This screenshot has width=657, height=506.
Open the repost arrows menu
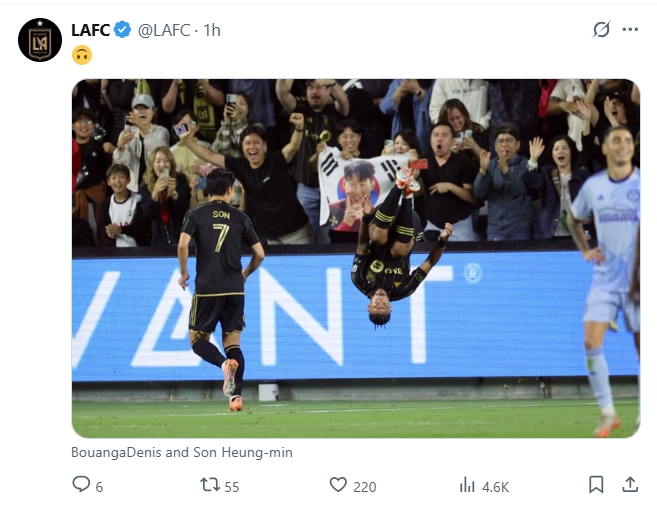[210, 485]
